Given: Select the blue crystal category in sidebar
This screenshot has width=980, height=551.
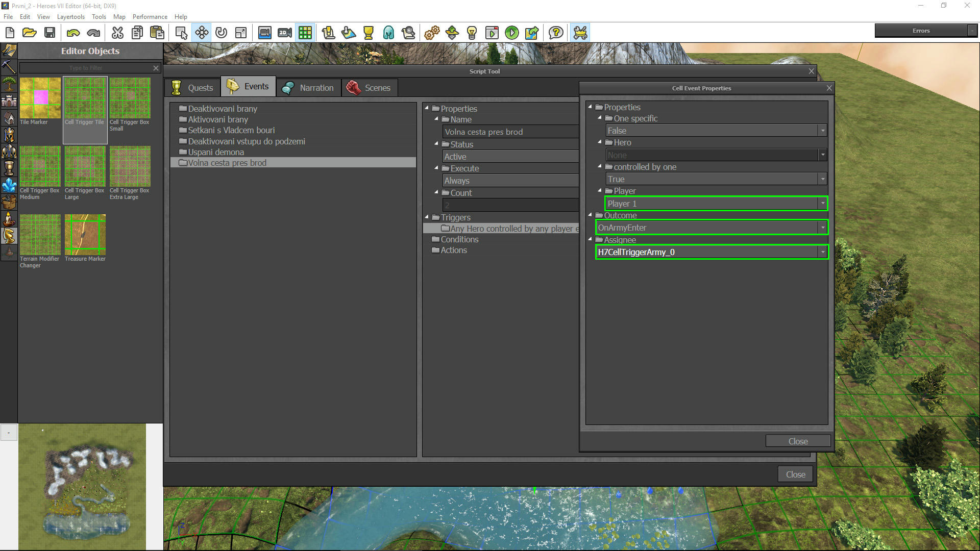Looking at the screenshot, I should pyautogui.click(x=9, y=185).
